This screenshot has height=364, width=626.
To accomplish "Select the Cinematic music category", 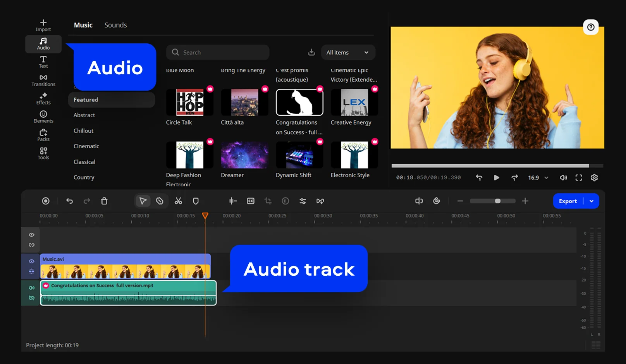I will pyautogui.click(x=86, y=146).
